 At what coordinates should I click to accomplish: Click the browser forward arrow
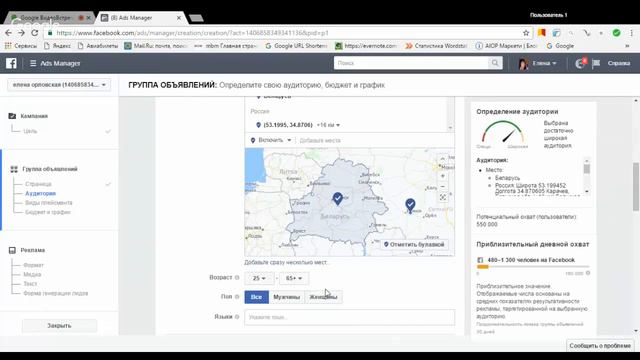(21, 33)
